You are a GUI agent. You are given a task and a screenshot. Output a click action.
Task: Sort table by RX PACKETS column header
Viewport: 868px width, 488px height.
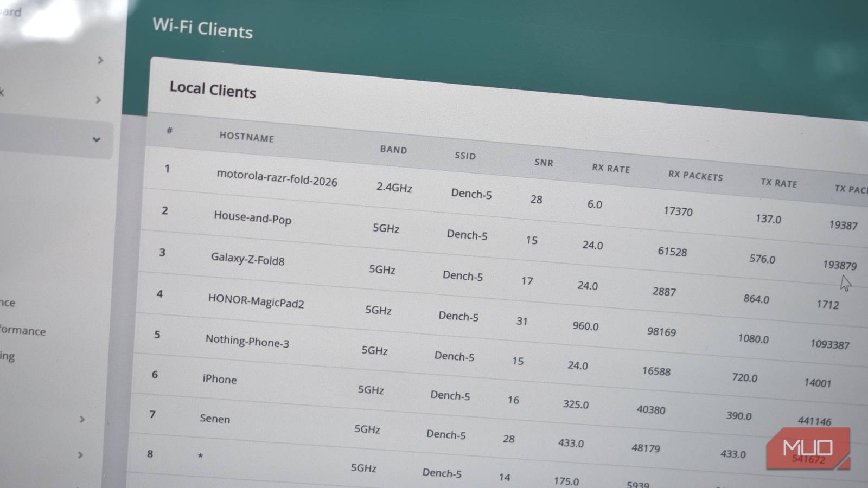pos(695,175)
